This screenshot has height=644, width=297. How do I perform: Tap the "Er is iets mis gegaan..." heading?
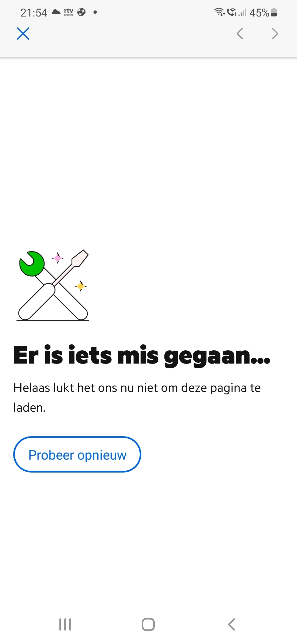coord(142,356)
